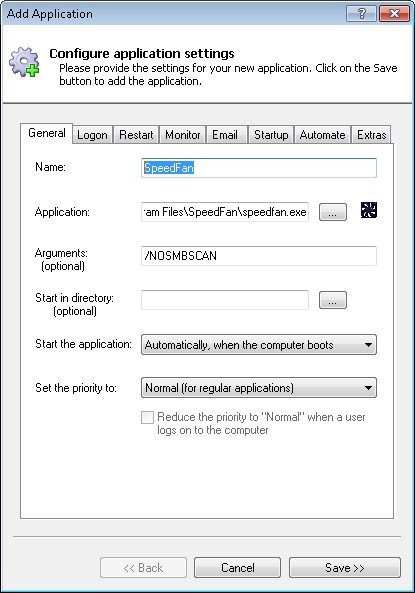This screenshot has height=593, width=415.
Task: Click the Arguments field containing /NOSMBSCAN
Action: (259, 256)
